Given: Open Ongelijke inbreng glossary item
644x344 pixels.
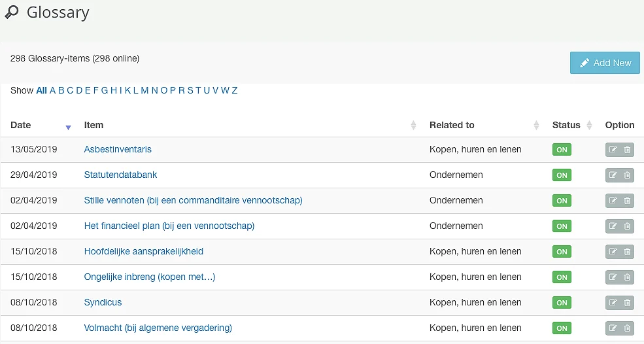Looking at the screenshot, I should pos(150,277).
